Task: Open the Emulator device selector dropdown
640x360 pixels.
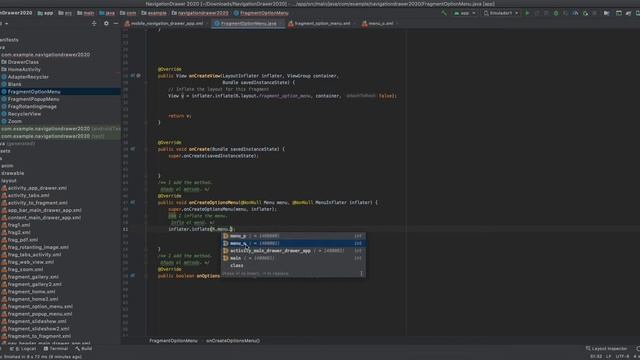Action: 501,13
